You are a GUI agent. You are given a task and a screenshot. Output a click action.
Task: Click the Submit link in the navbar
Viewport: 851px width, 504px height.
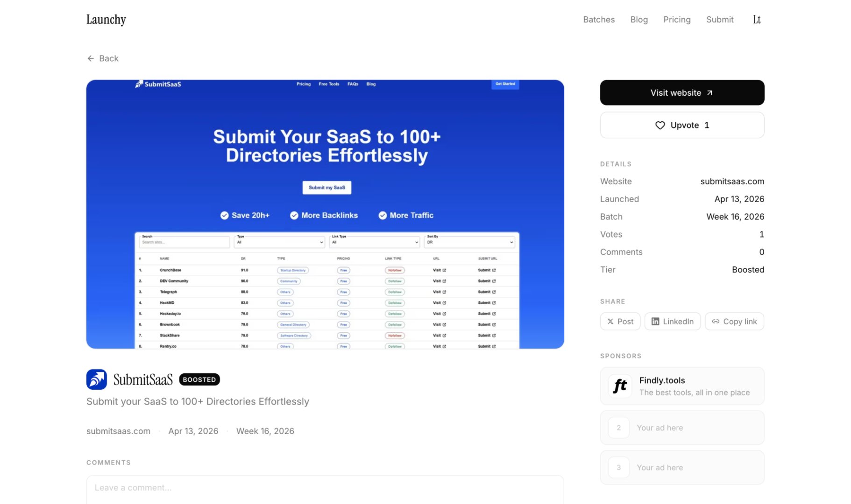click(x=720, y=19)
